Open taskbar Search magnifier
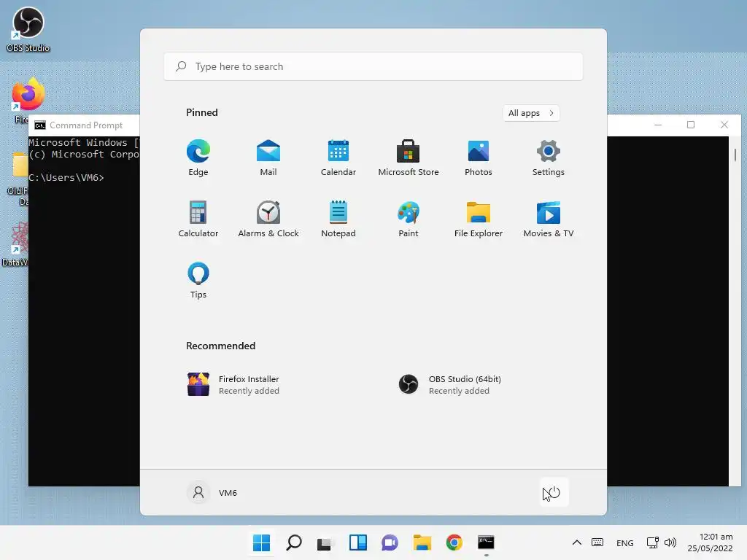 tap(294, 542)
